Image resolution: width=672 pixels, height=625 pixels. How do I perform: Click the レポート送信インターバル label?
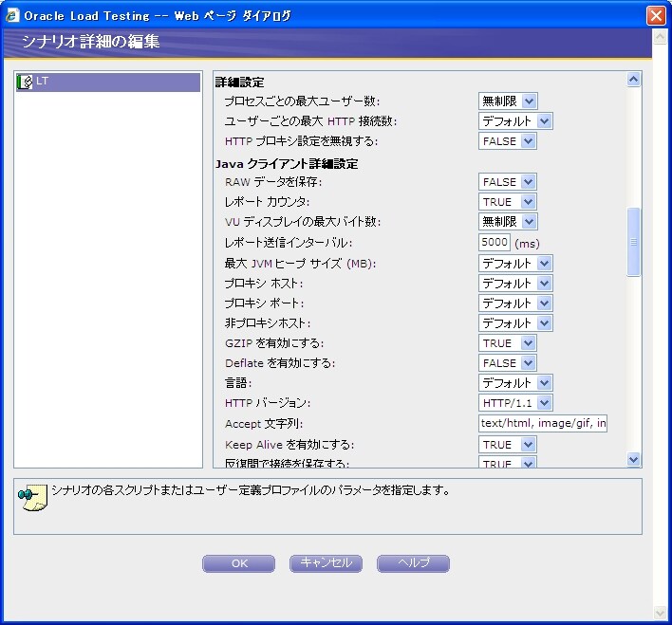(289, 243)
